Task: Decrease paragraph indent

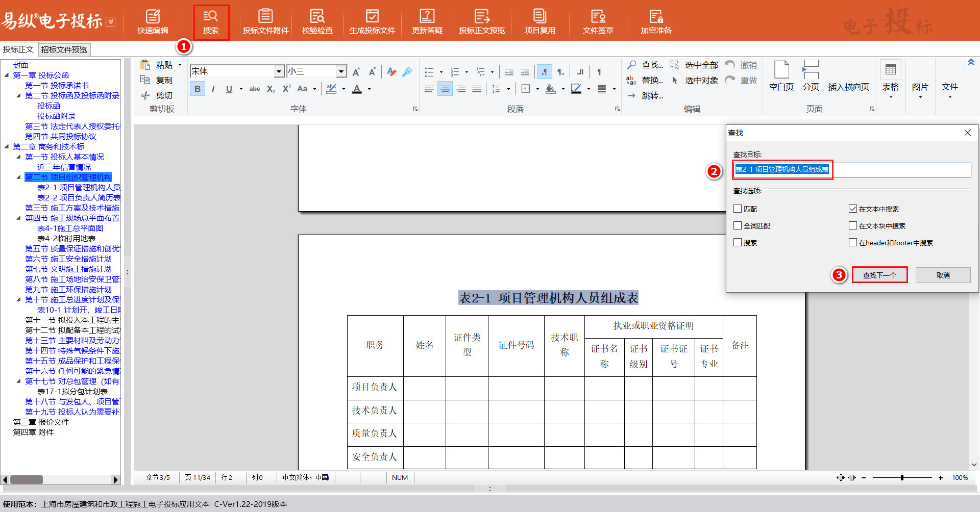Action: [509, 72]
